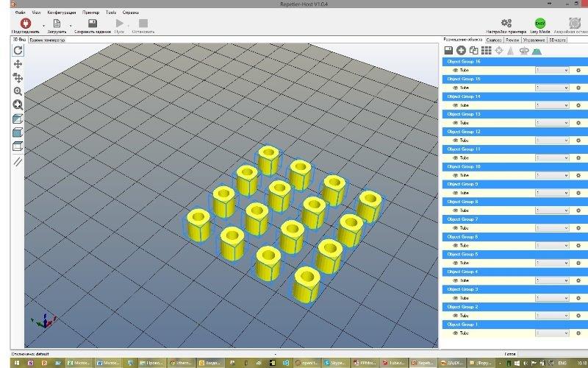Toggle visibility of Object Group 11 Tube
This screenshot has height=368, width=588.
pyautogui.click(x=455, y=158)
